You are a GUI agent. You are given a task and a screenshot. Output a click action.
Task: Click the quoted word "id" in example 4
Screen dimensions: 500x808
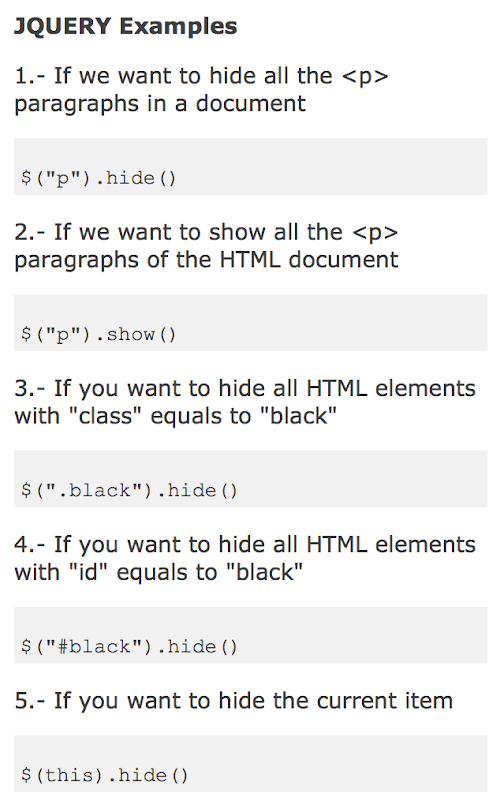(88, 572)
